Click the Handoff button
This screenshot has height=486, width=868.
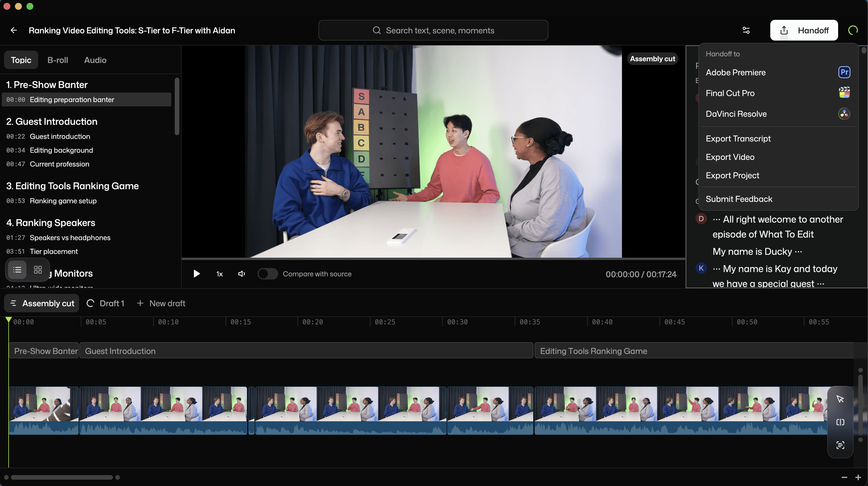tap(804, 30)
